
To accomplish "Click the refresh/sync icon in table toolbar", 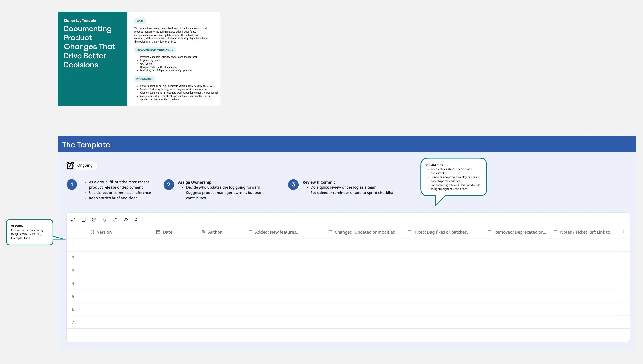I will pyautogui.click(x=73, y=220).
